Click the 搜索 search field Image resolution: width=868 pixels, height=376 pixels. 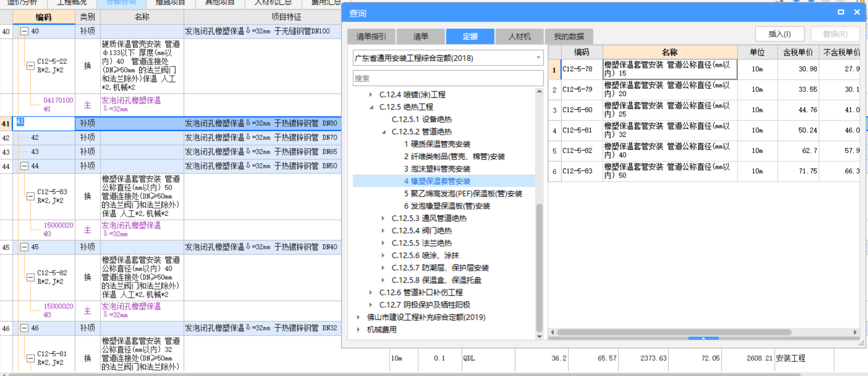[448, 78]
